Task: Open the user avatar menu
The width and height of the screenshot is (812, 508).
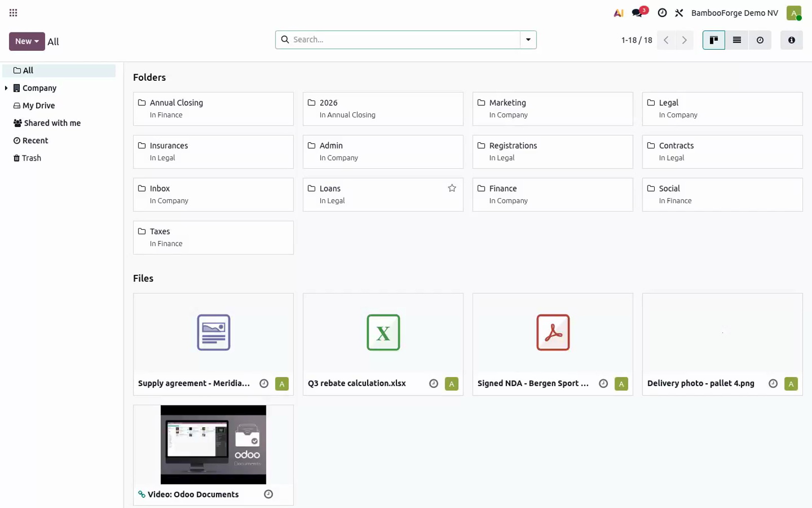Action: [794, 13]
